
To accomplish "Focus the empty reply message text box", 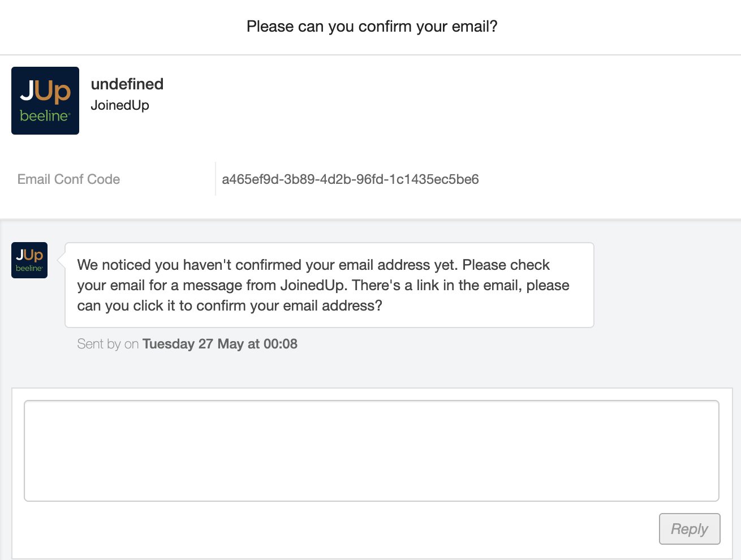I will (x=371, y=451).
